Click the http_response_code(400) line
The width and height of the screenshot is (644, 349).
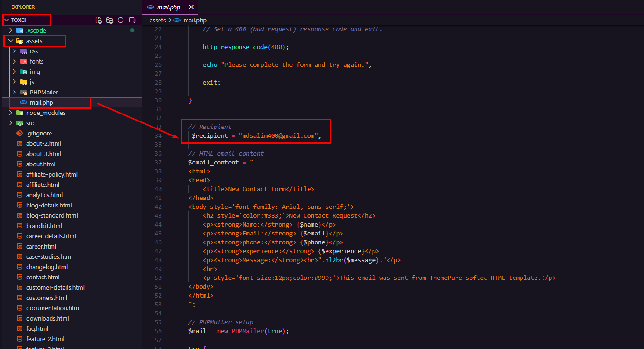point(246,47)
